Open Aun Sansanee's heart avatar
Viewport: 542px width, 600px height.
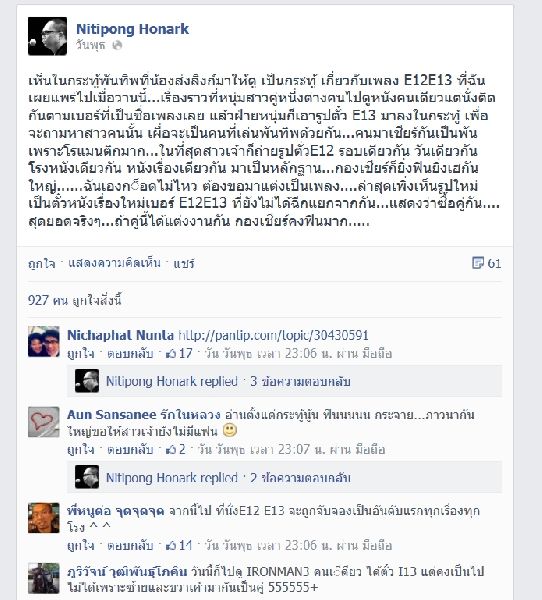[44, 422]
